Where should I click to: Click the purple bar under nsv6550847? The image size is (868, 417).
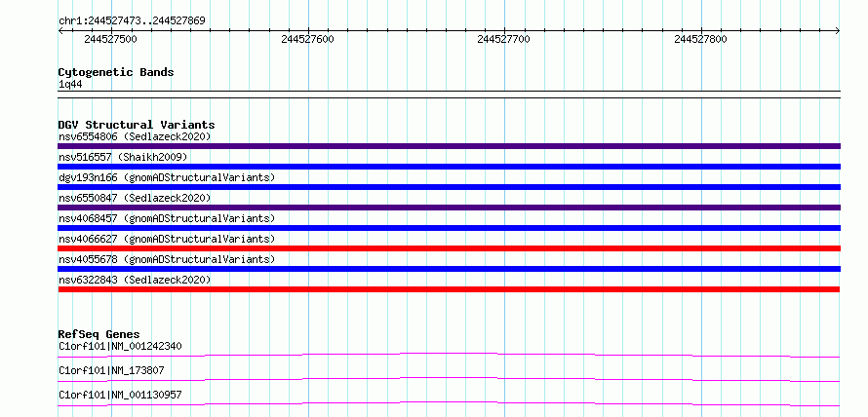click(449, 208)
